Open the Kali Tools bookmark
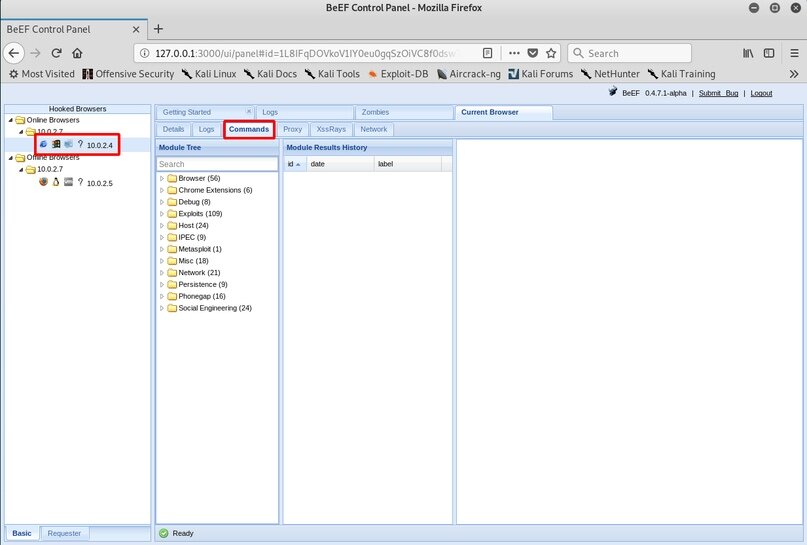Viewport: 807px width, 545px height. tap(332, 74)
